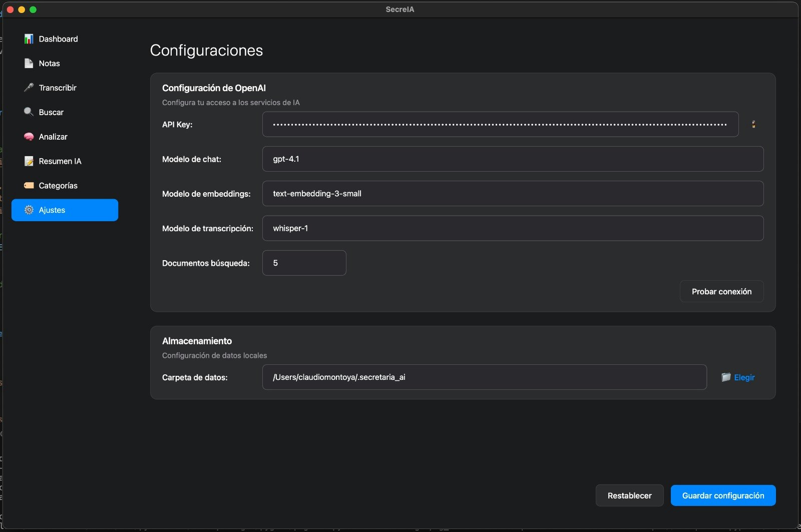
Task: Focus the API Key field
Action: [500, 124]
